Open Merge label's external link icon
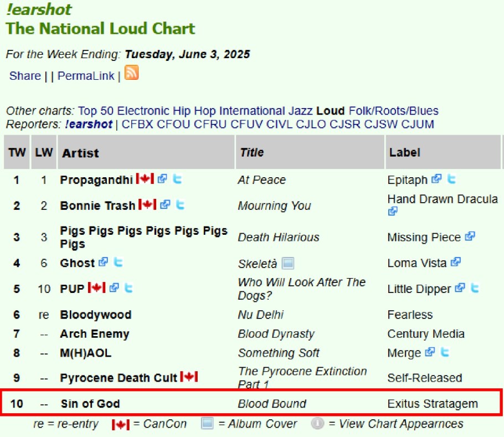 (x=430, y=352)
